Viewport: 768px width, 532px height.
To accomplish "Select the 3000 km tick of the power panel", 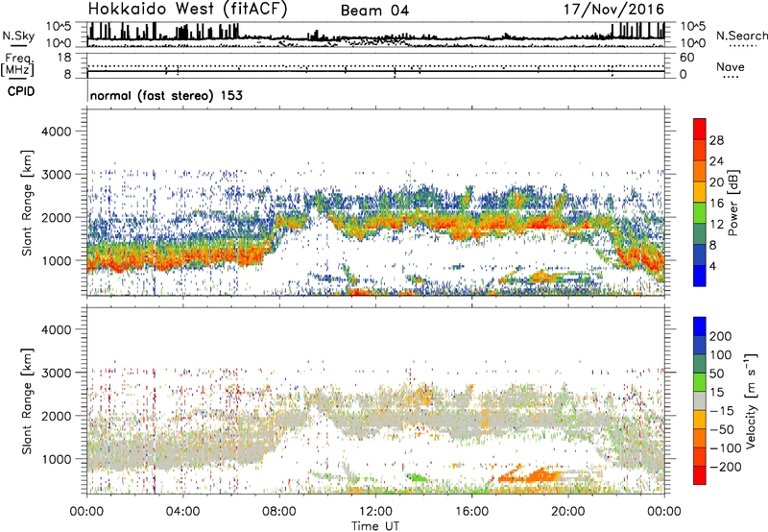I will (56, 175).
